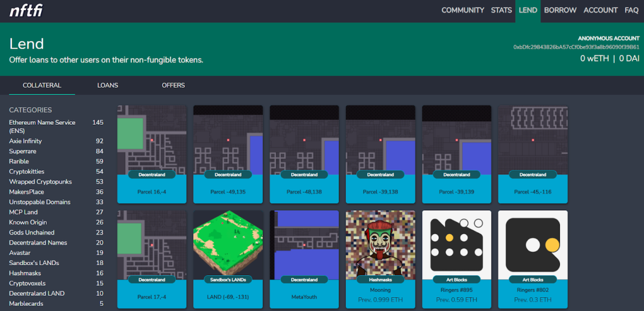
Task: Select the COLLATERAL tab
Action: point(42,85)
